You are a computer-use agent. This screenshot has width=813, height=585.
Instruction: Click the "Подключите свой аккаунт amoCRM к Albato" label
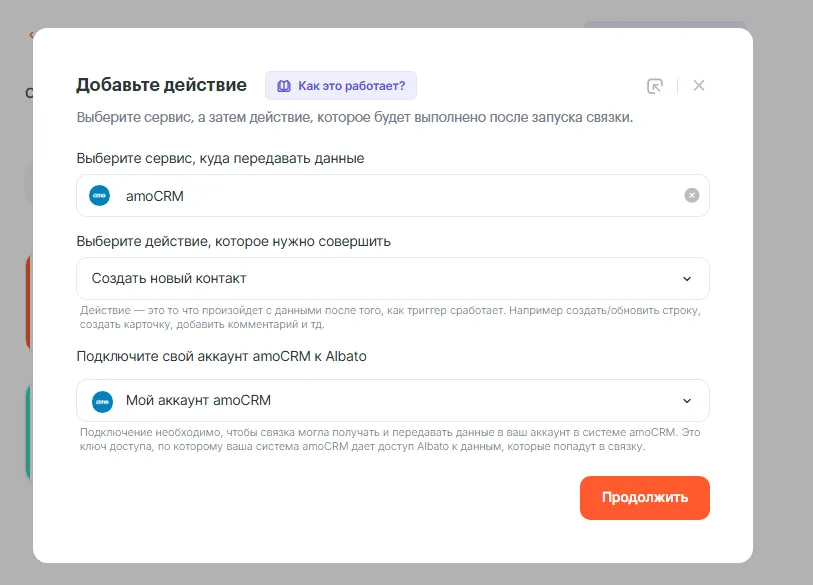click(222, 356)
